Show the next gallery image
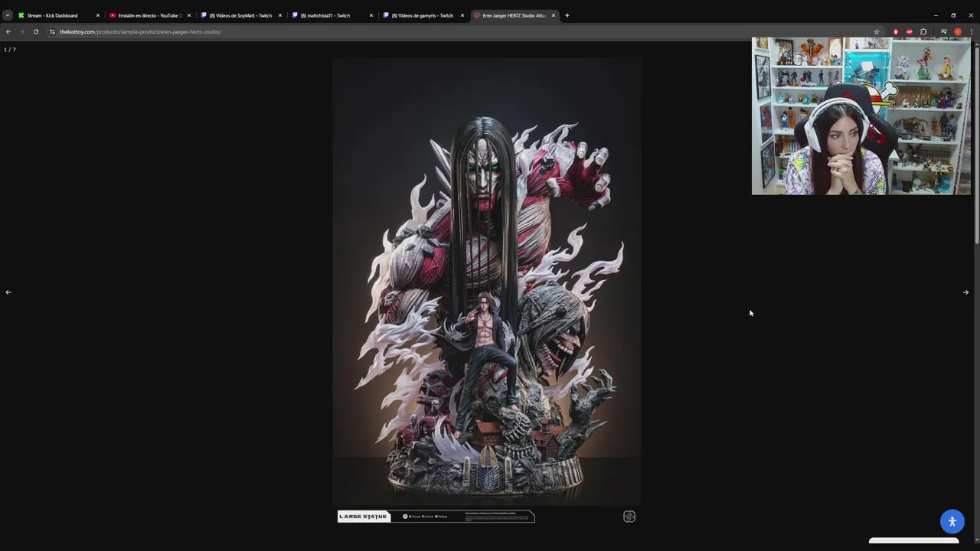Image resolution: width=980 pixels, height=551 pixels. click(x=965, y=292)
